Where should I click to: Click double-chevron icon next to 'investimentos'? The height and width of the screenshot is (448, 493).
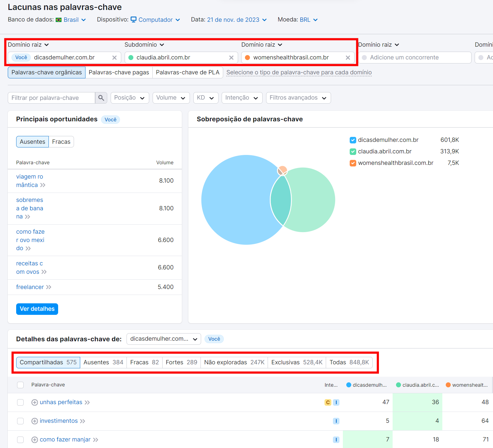(83, 421)
